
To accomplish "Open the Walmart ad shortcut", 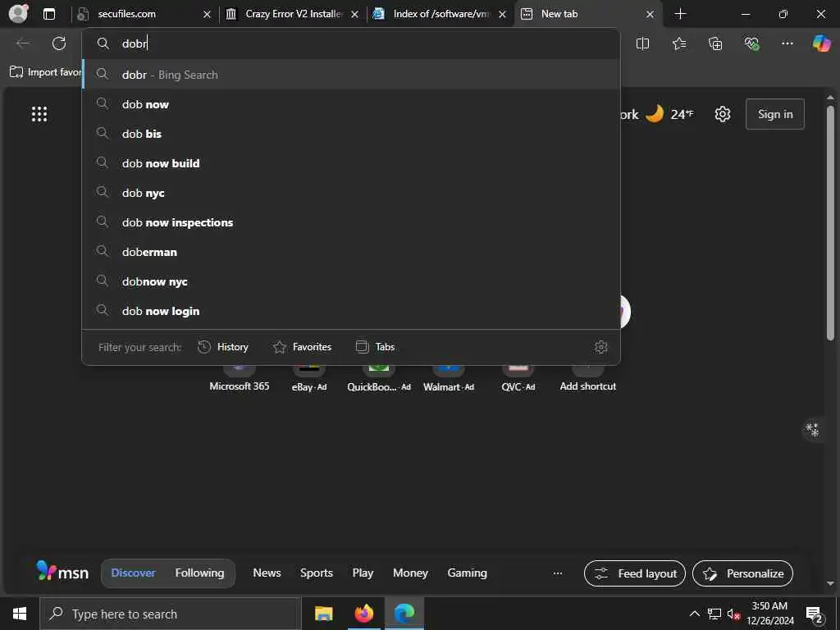I will pyautogui.click(x=449, y=378).
